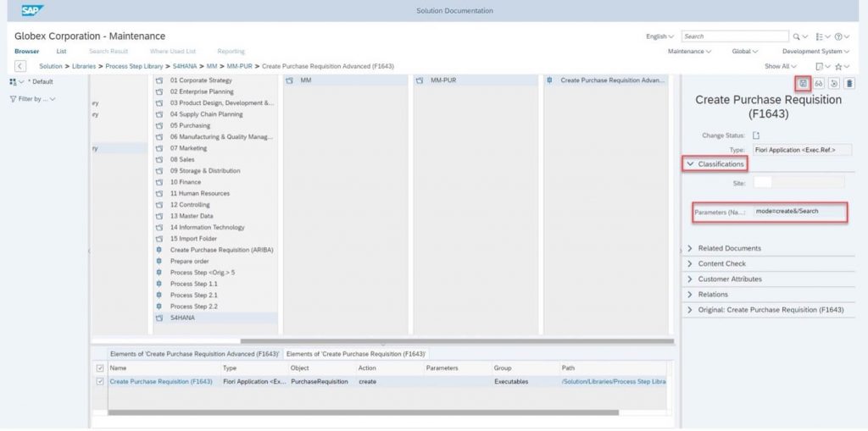Image resolution: width=868 pixels, height=431 pixels.
Task: Click the SAP logo
Action: click(32, 10)
